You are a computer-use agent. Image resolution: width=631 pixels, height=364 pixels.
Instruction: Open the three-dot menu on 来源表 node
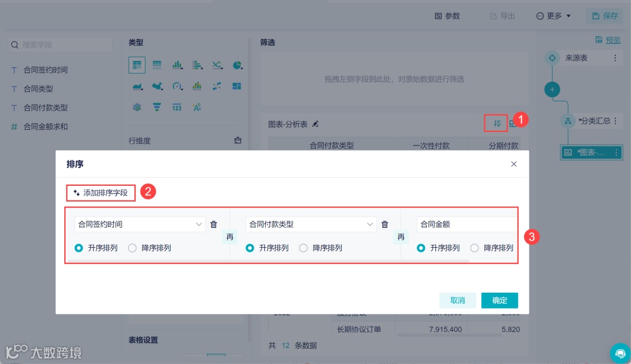click(x=616, y=57)
